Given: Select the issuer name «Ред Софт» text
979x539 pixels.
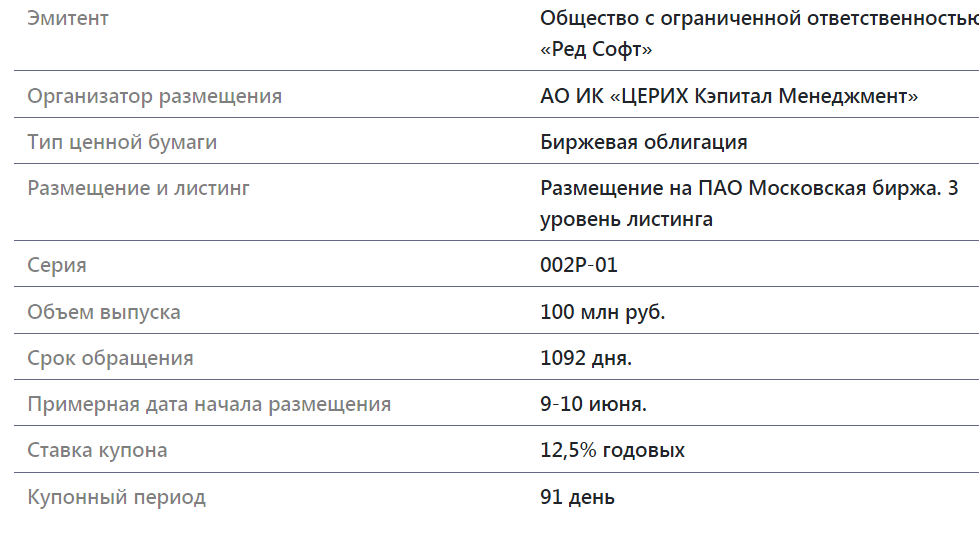Looking at the screenshot, I should (596, 49).
